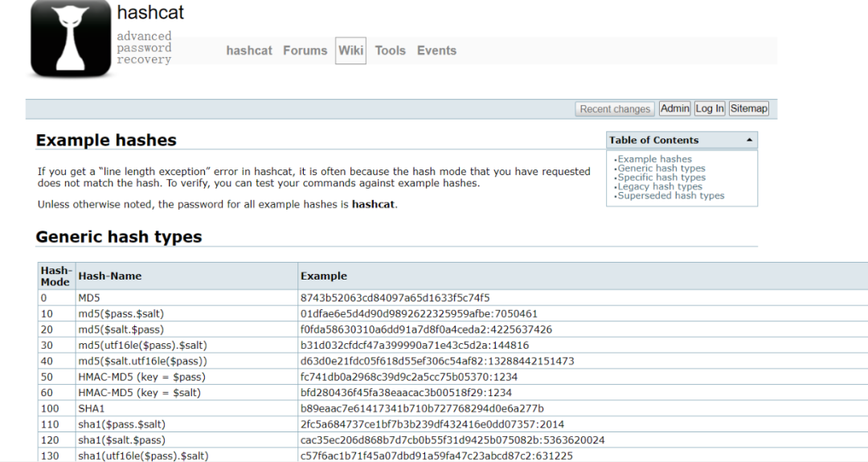Click the Log In button
This screenshot has width=868, height=462.
pos(710,108)
